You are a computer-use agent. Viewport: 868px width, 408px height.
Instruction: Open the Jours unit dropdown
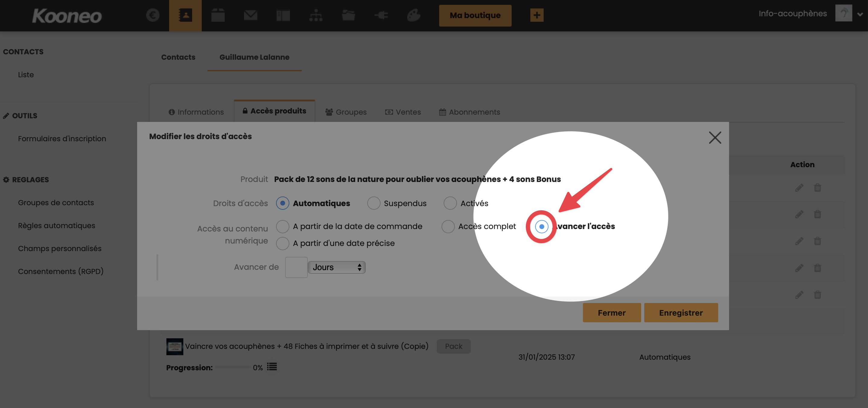pos(337,267)
